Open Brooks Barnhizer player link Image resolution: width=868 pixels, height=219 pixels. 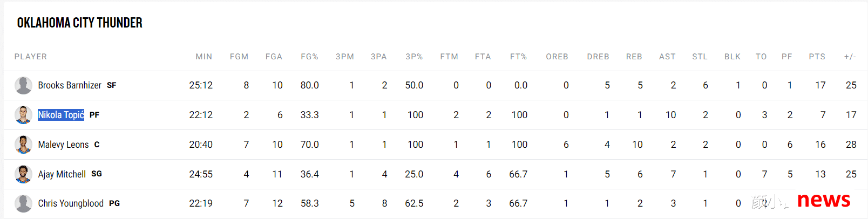70,85
